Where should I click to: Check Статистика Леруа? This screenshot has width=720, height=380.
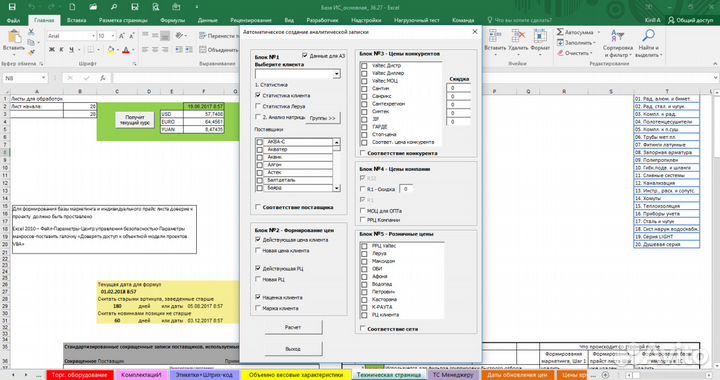(x=258, y=106)
